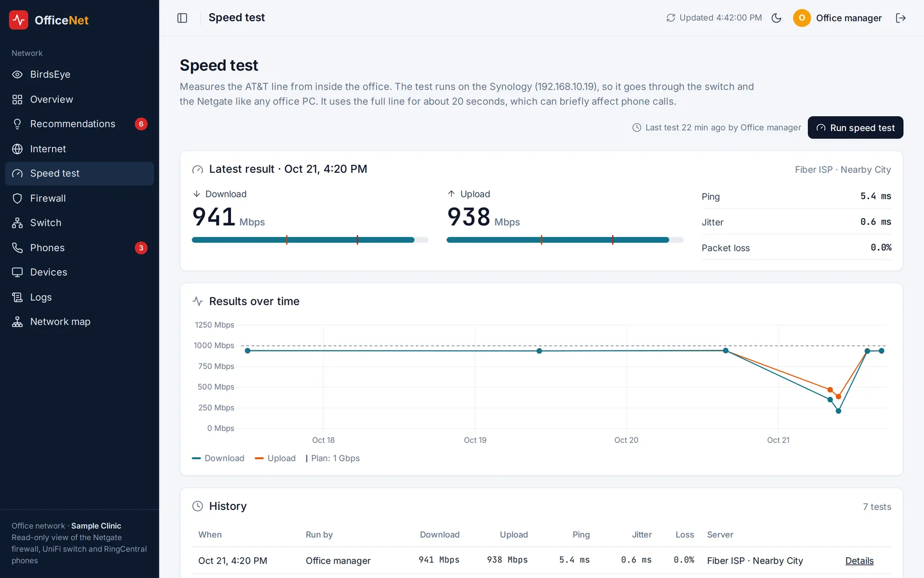Click the Oct 19 data point on chart
924x578 pixels.
[x=539, y=351]
